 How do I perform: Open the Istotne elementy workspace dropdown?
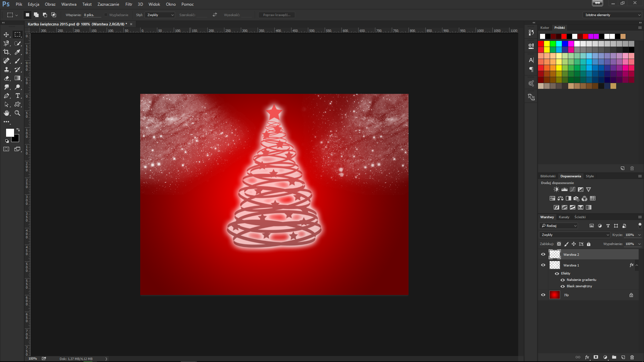pyautogui.click(x=612, y=15)
